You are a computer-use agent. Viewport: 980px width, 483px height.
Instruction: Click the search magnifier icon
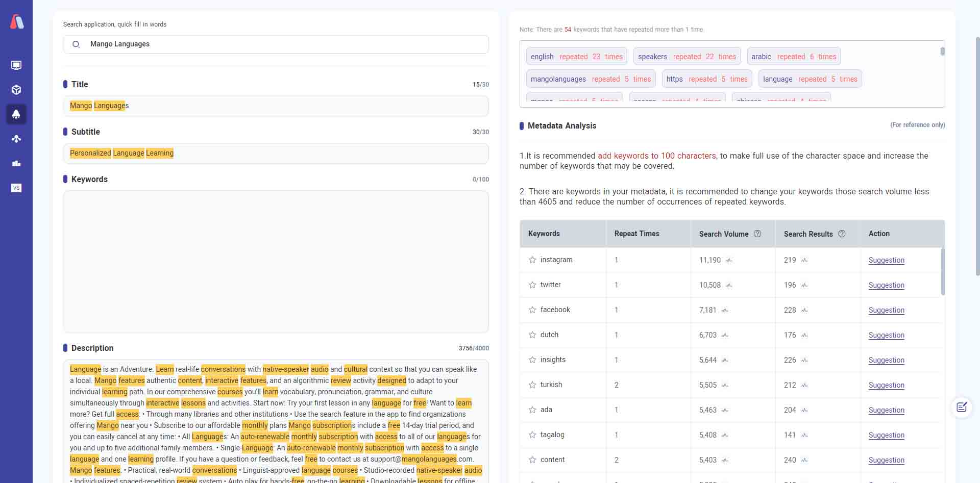pyautogui.click(x=76, y=44)
